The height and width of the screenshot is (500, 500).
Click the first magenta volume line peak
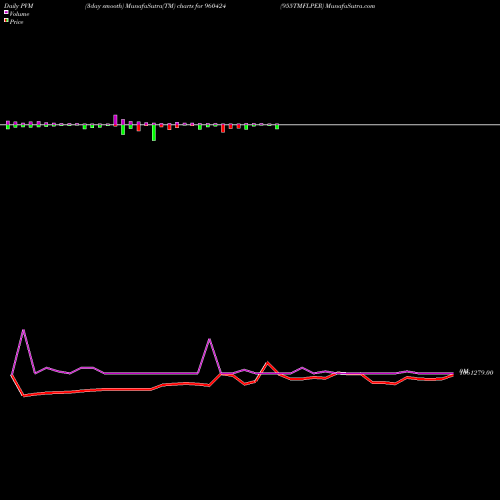tap(23, 330)
